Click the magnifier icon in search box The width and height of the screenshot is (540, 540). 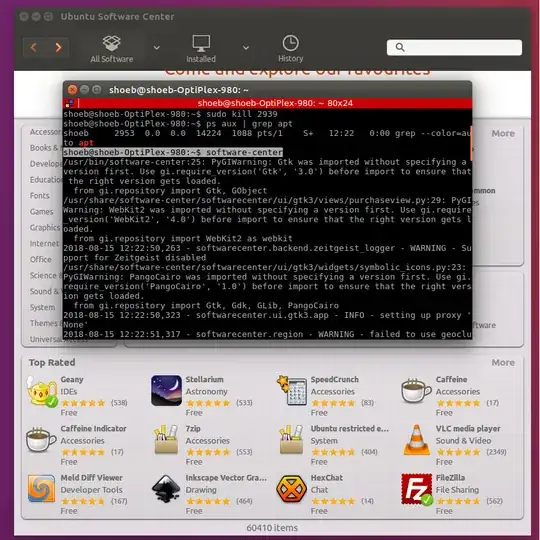tap(400, 47)
